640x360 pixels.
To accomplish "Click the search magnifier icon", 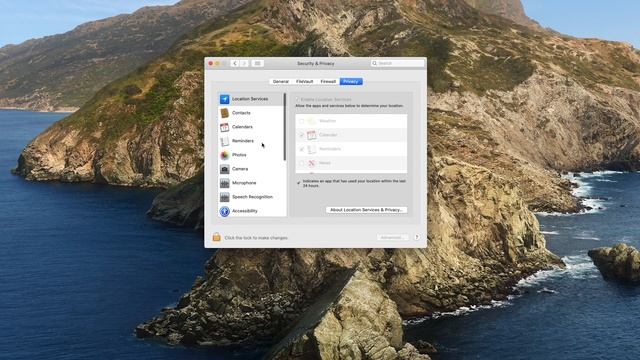I will (374, 63).
